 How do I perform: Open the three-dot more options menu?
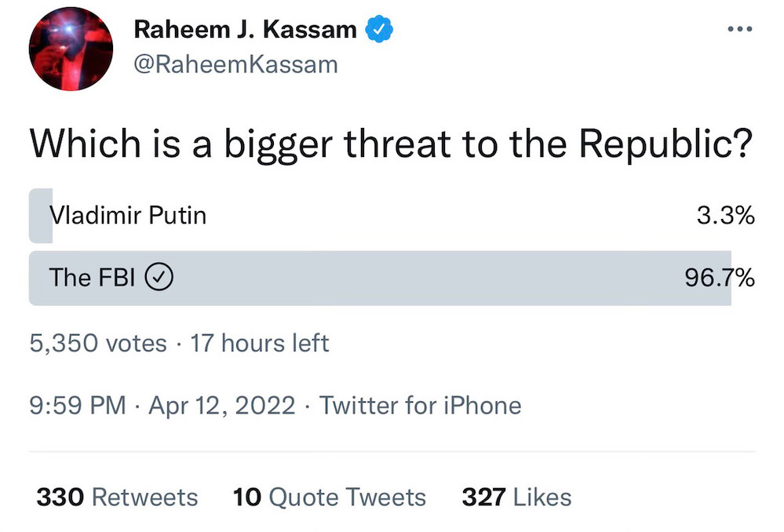(740, 29)
